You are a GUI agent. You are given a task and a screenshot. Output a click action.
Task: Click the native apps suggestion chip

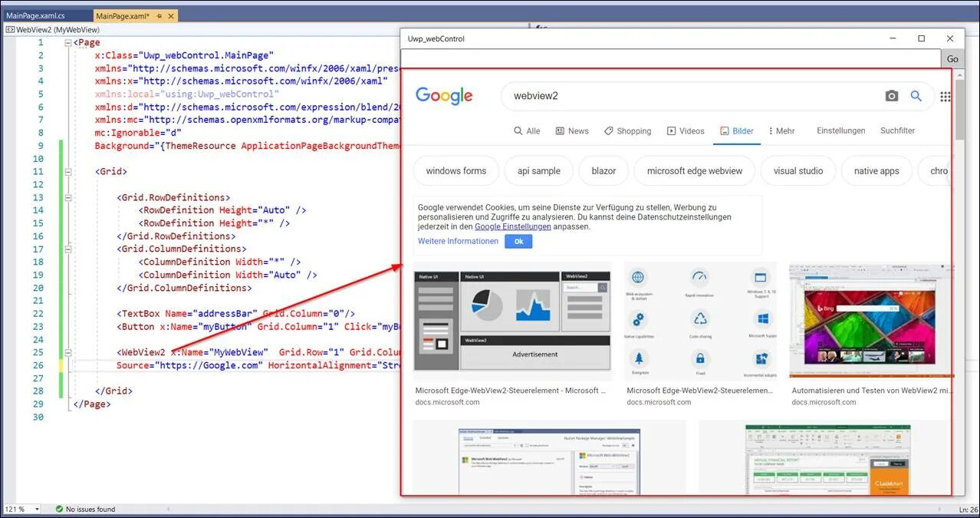pos(876,171)
